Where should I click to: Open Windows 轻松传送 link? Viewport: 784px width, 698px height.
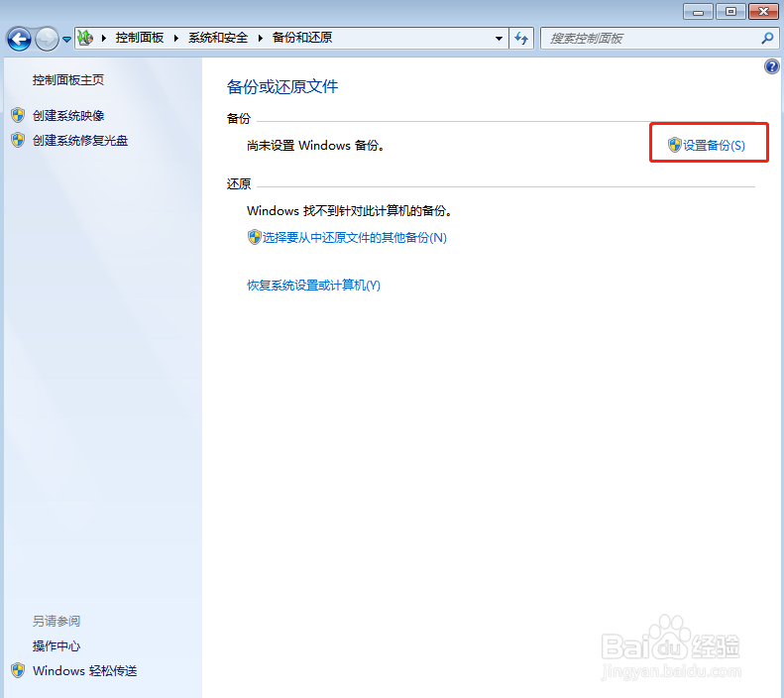coord(84,671)
